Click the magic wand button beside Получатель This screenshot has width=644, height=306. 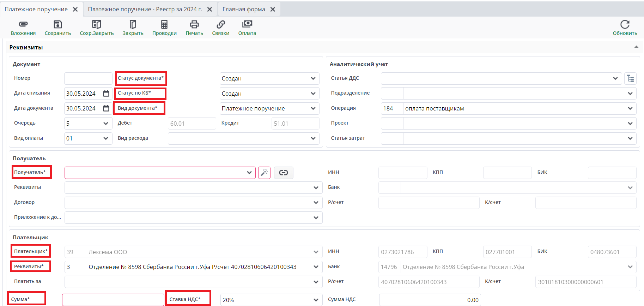coord(264,173)
